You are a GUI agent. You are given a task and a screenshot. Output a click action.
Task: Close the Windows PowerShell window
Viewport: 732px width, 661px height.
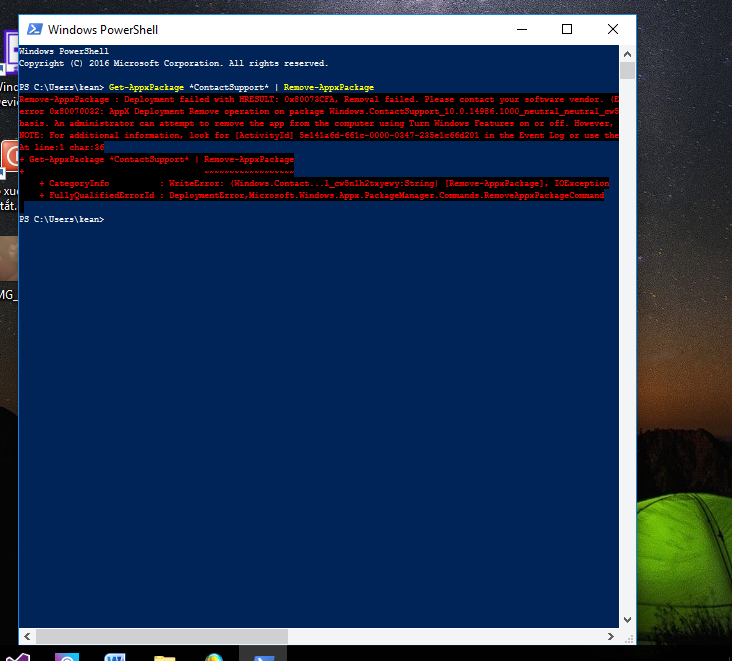pos(612,29)
